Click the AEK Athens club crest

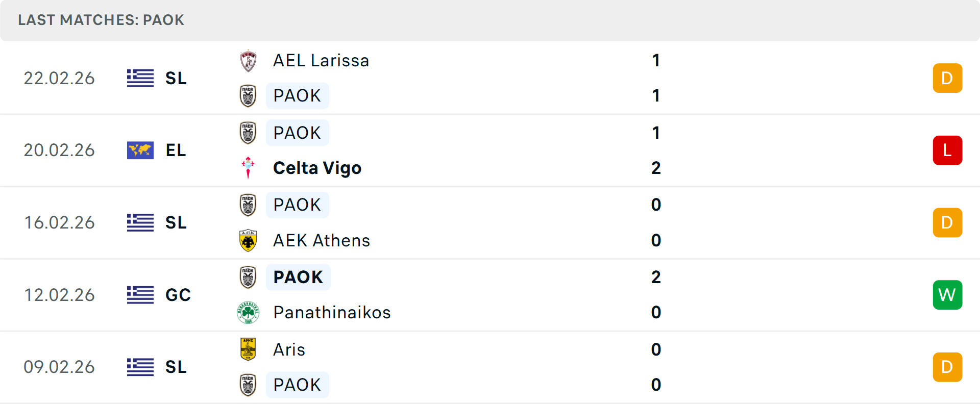click(x=248, y=240)
